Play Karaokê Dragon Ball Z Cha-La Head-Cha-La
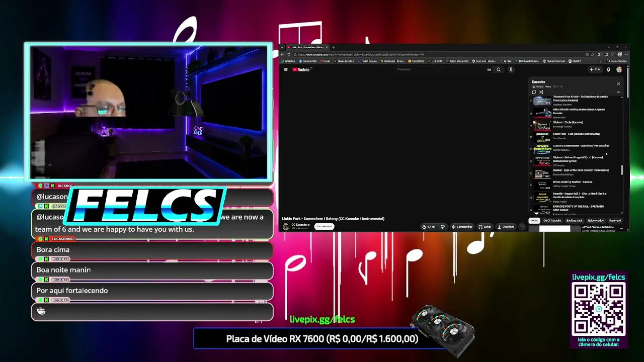644x362 pixels. (x=580, y=195)
